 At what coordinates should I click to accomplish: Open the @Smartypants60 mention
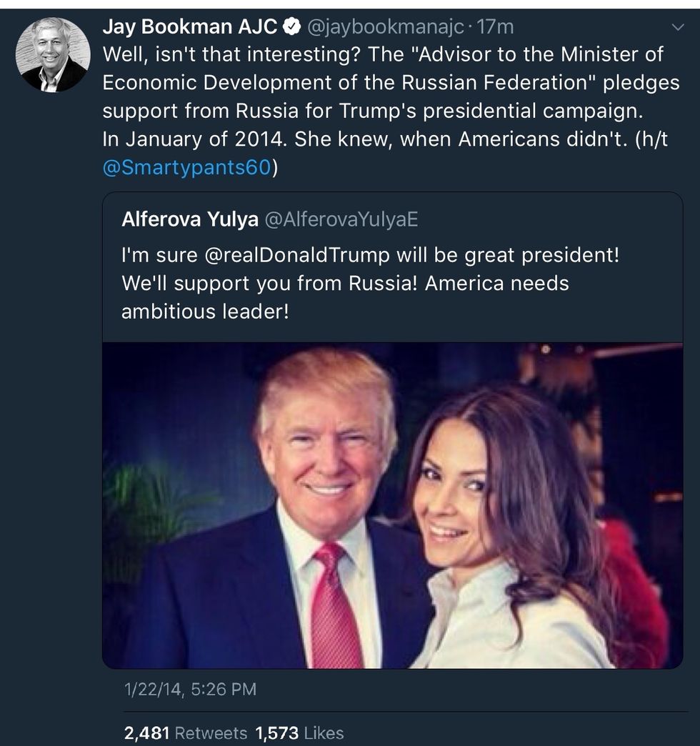[x=186, y=167]
